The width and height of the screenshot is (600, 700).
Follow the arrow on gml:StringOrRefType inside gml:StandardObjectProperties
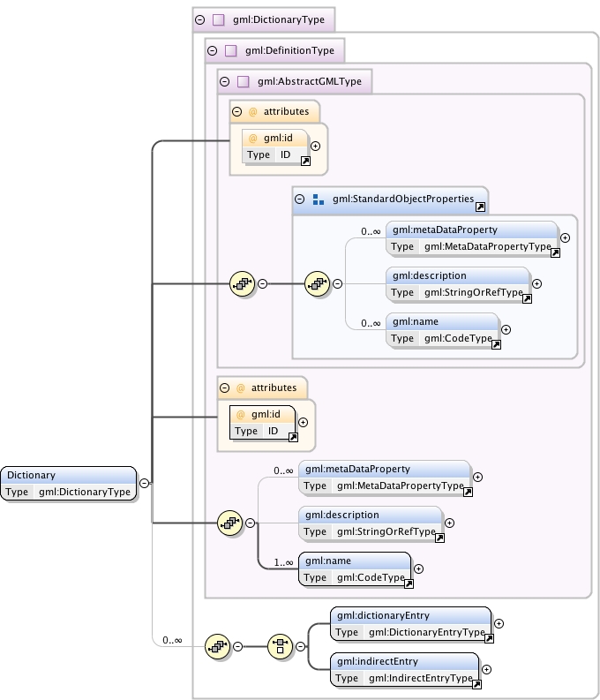(x=528, y=298)
